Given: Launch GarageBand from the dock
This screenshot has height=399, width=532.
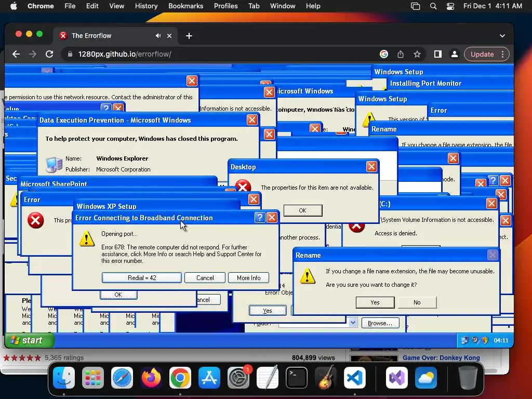Looking at the screenshot, I should [326, 378].
